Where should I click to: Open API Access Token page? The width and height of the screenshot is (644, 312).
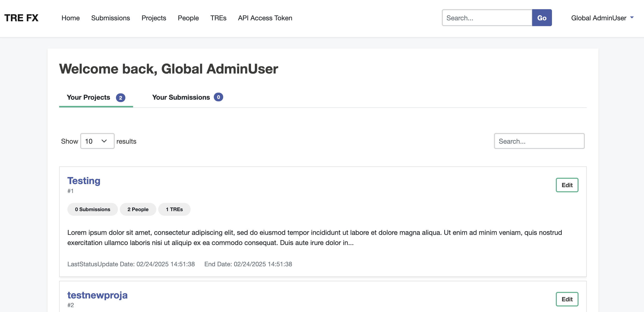[x=265, y=18]
